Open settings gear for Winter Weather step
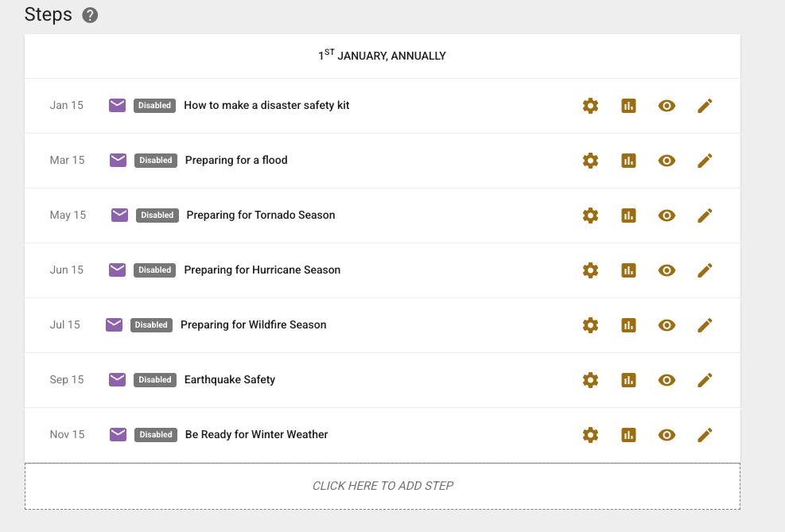This screenshot has width=785, height=532. [x=590, y=435]
